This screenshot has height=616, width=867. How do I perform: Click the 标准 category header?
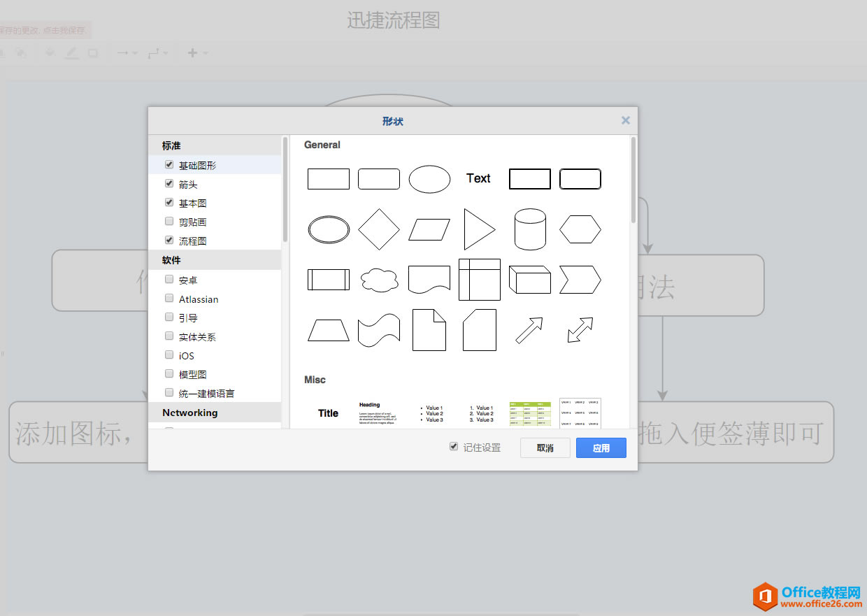[x=215, y=145]
